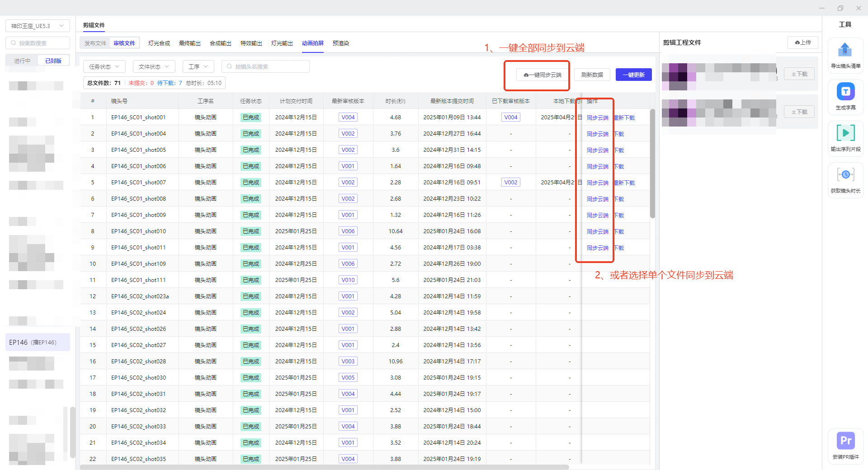Open the 文件状态 dropdown
The height and width of the screenshot is (470, 868).
[154, 66]
